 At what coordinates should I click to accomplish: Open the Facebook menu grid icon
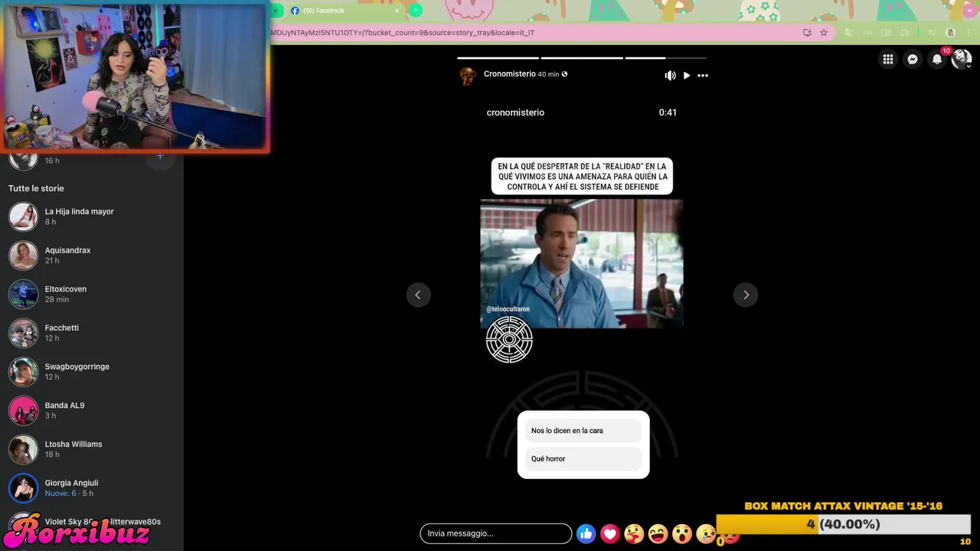click(x=888, y=59)
